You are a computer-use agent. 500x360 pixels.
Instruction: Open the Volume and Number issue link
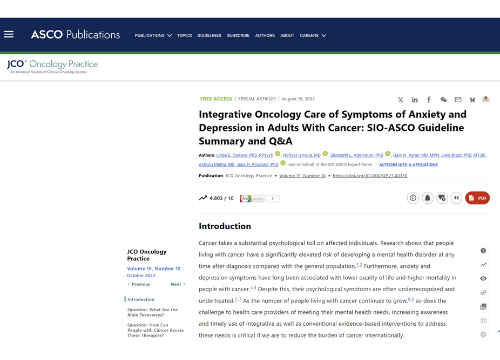tap(302, 176)
